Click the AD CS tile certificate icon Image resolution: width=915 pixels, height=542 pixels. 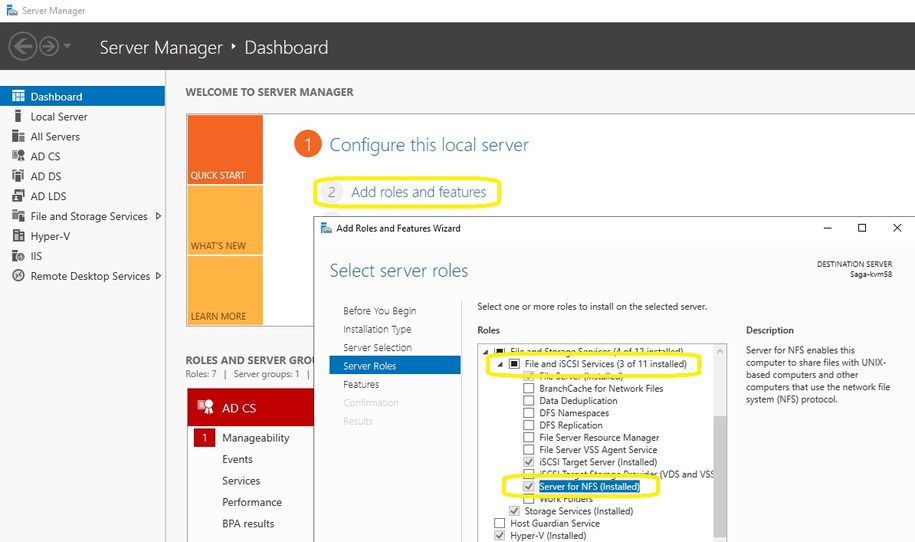click(205, 407)
